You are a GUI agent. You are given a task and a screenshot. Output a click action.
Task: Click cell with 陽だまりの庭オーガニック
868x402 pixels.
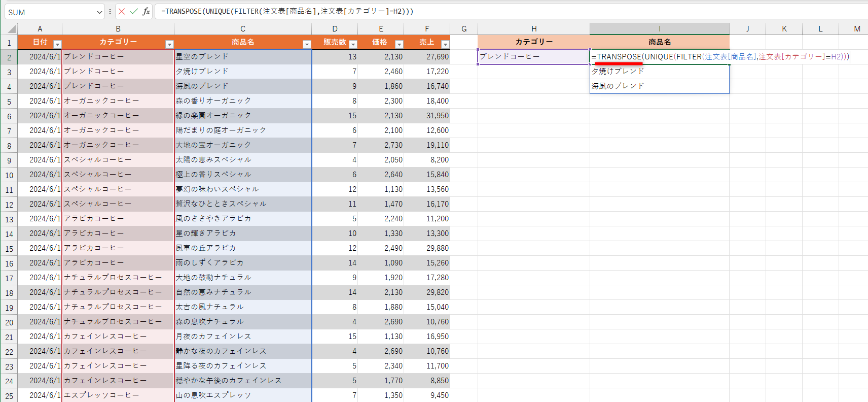(x=243, y=130)
